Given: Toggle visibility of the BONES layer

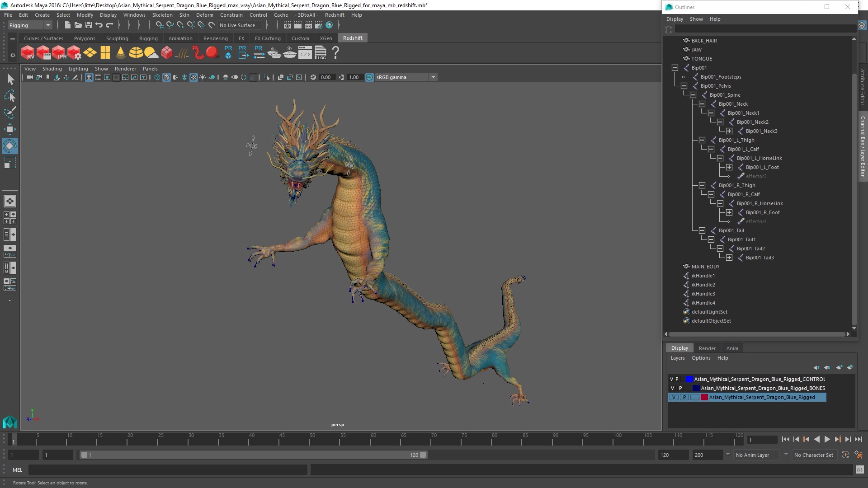Looking at the screenshot, I should coord(672,388).
